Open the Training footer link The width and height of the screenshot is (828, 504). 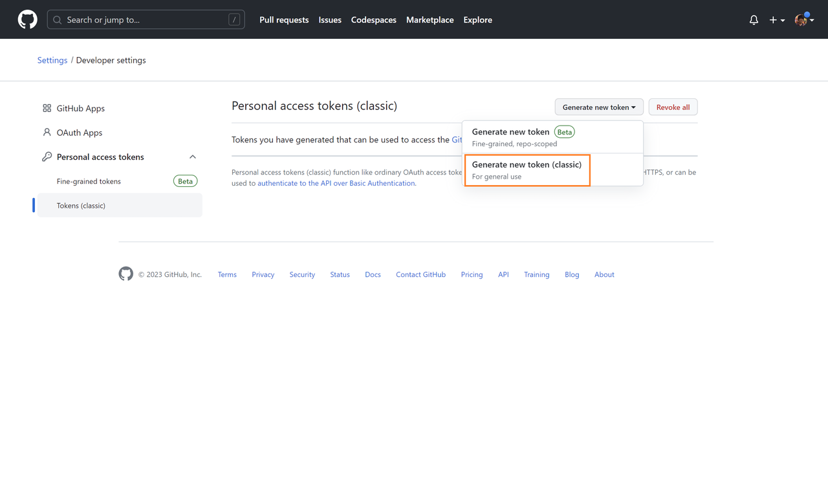coord(536,274)
